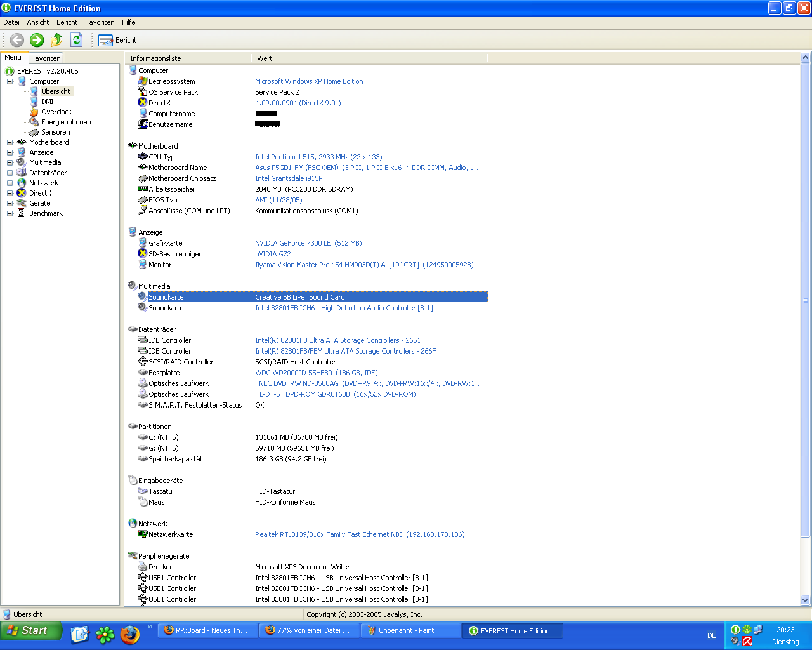The width and height of the screenshot is (812, 650).
Task: Expand the Datenträger tree node
Action: [10, 173]
